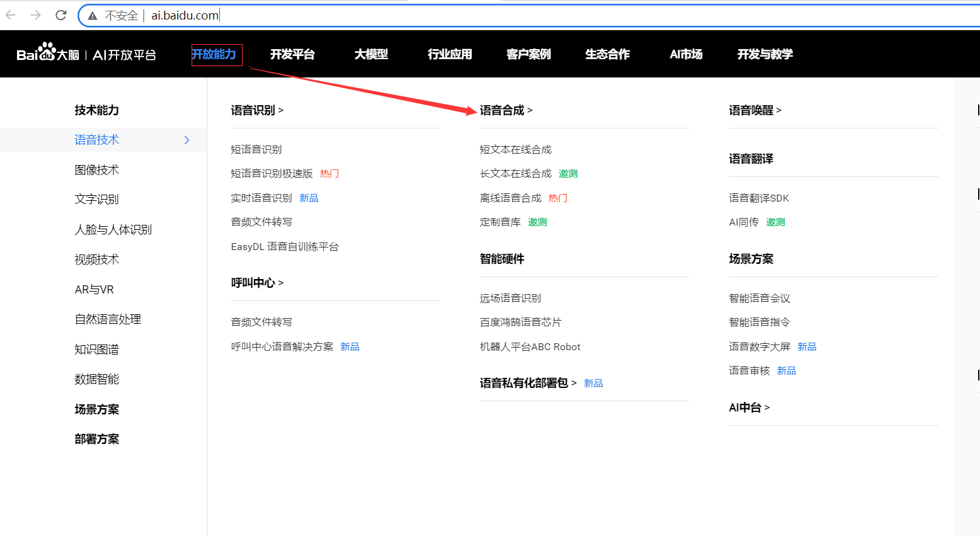Select 图像技术 in the sidebar
The image size is (980, 536).
(x=96, y=170)
